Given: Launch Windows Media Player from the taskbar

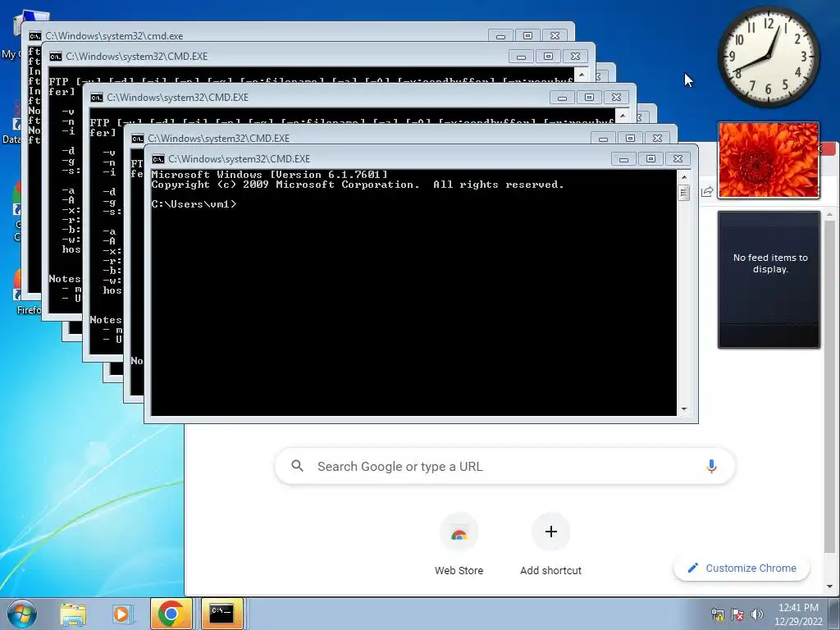Looking at the screenshot, I should 122,614.
